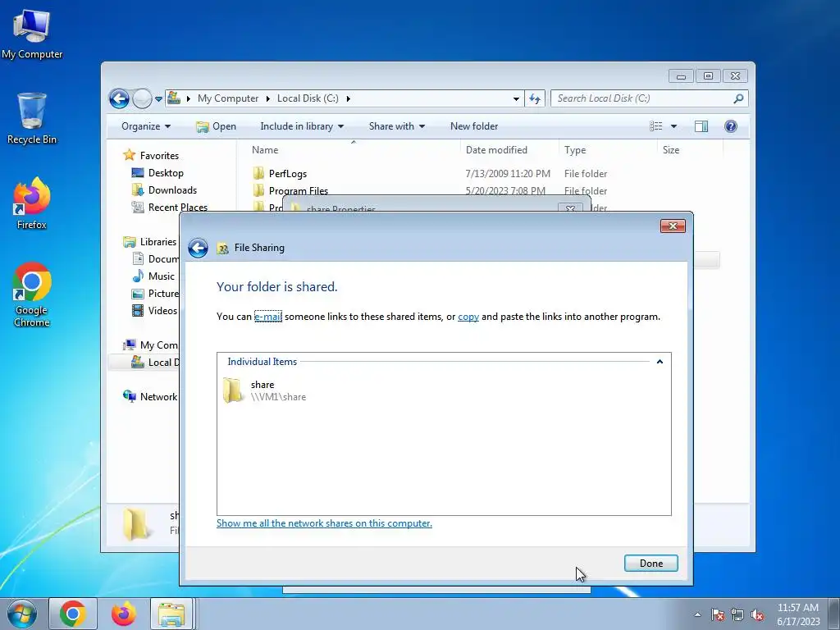Image resolution: width=840 pixels, height=630 pixels.
Task: Select Music library in sidebar
Action: pyautogui.click(x=162, y=276)
